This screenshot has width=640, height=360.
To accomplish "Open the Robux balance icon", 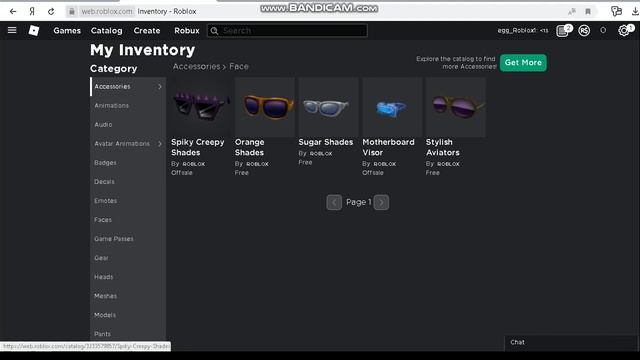I will click(584, 31).
